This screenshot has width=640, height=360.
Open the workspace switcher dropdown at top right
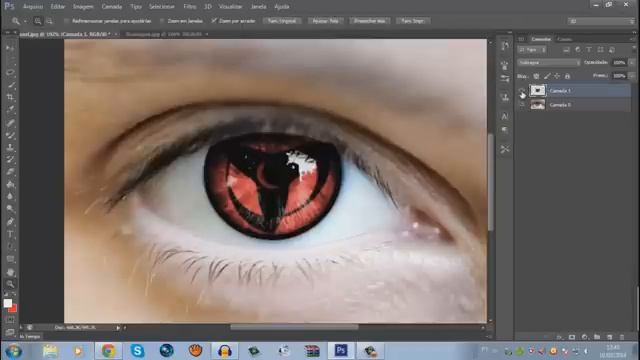pyautogui.click(x=601, y=21)
